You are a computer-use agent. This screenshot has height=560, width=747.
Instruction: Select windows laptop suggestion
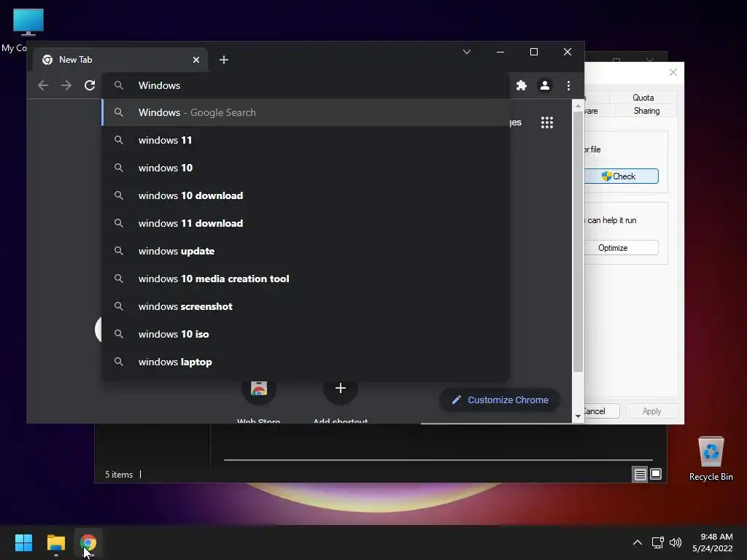(x=306, y=362)
